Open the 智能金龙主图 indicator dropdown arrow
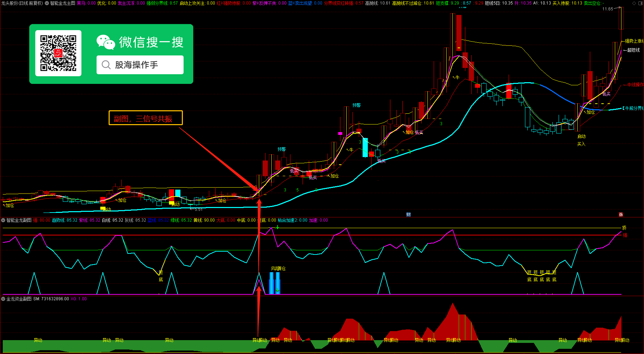Viewport: 644px width, 354px height. click(x=47, y=3)
